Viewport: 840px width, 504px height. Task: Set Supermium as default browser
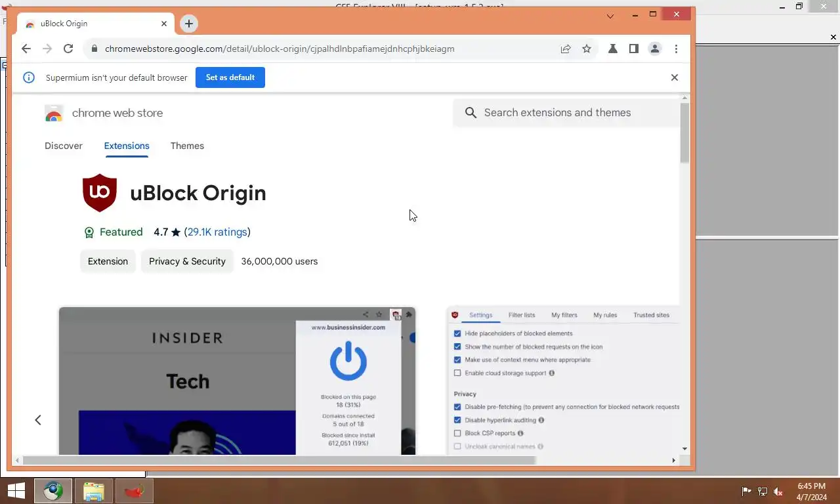coord(230,77)
